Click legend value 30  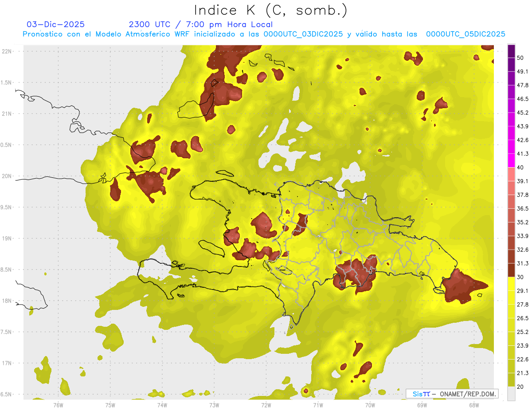(x=521, y=277)
